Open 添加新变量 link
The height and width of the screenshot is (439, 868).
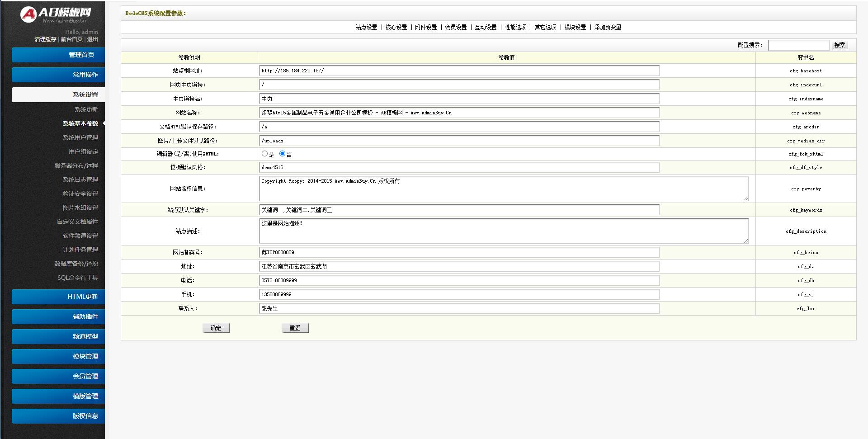click(608, 27)
